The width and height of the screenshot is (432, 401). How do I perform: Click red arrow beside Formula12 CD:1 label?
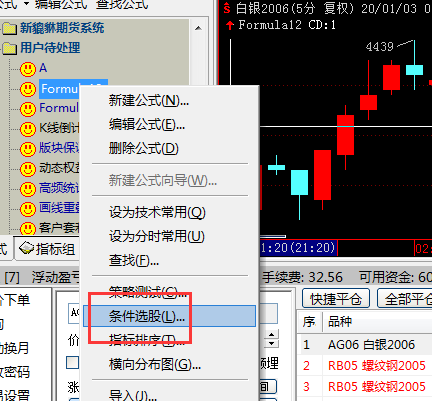(230, 25)
